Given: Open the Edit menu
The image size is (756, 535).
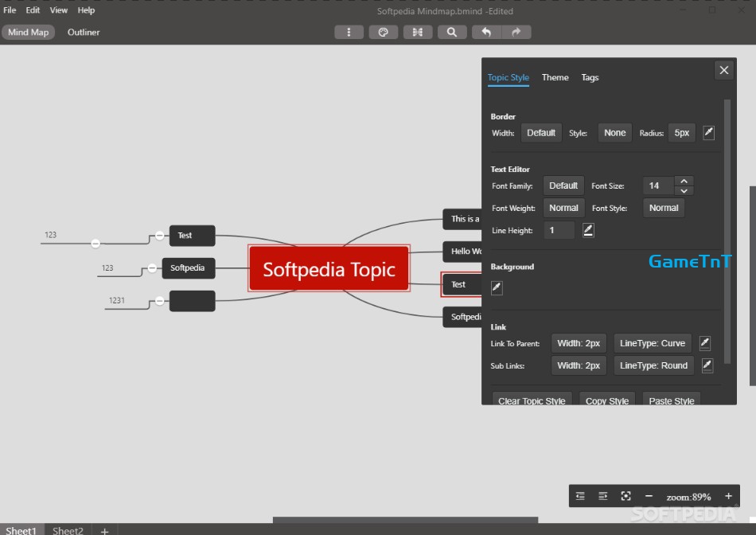Looking at the screenshot, I should pos(33,10).
